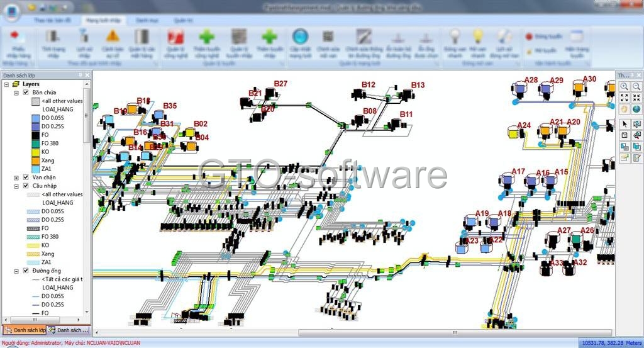Click the green A26 tank on map

click(576, 240)
